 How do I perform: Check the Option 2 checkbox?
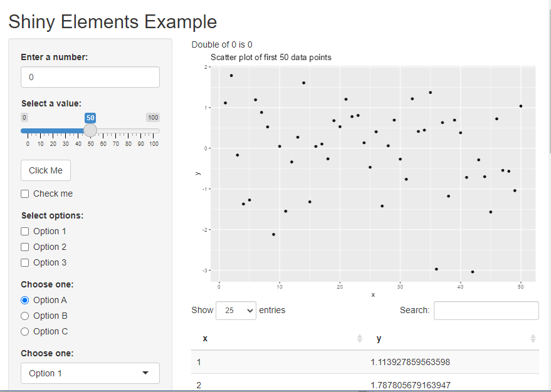pos(25,247)
